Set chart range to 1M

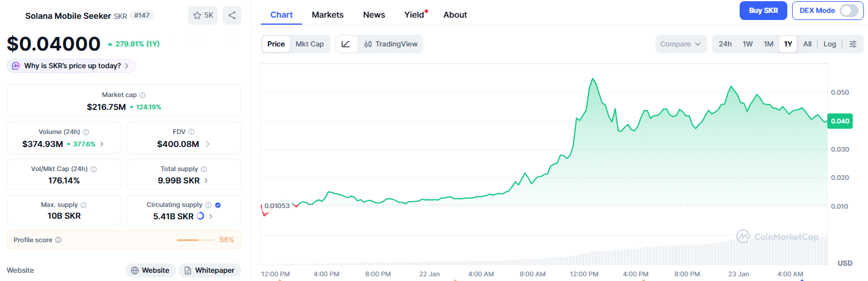pos(768,44)
